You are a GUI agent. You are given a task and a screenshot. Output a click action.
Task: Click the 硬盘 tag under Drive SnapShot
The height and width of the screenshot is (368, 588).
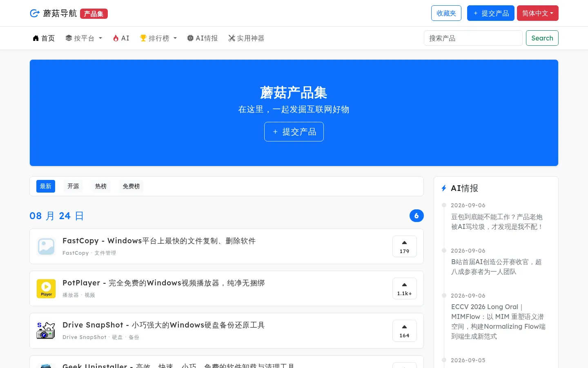point(118,337)
